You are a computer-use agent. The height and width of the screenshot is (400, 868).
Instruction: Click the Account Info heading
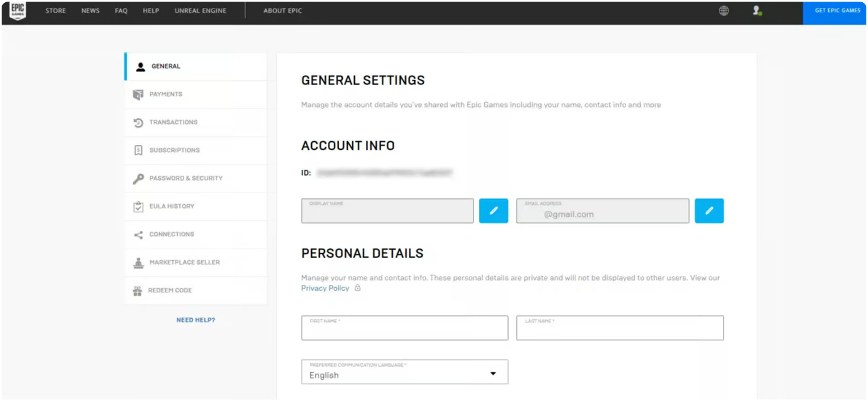click(348, 146)
